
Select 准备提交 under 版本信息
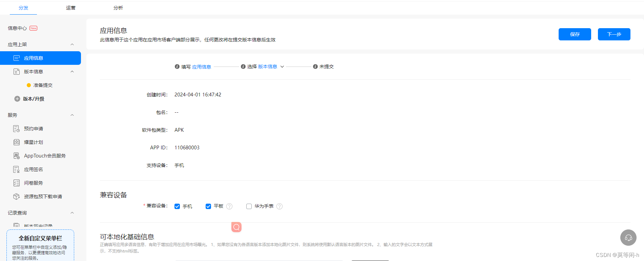coord(43,85)
